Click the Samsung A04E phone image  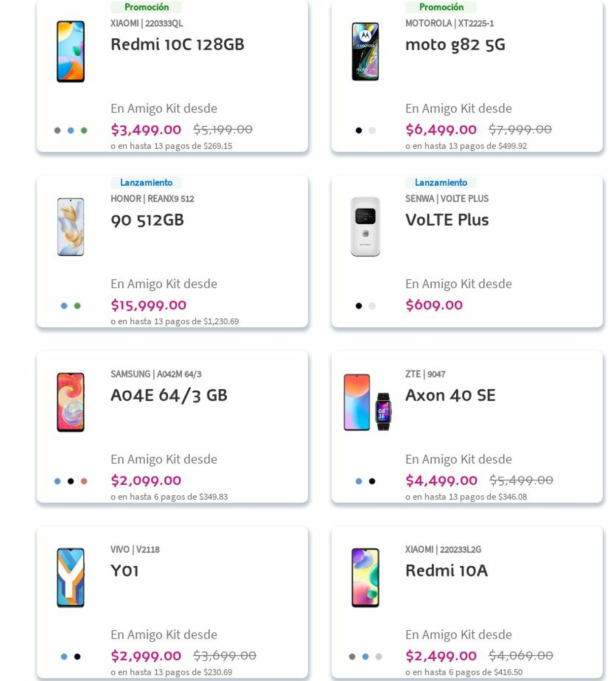click(x=70, y=403)
